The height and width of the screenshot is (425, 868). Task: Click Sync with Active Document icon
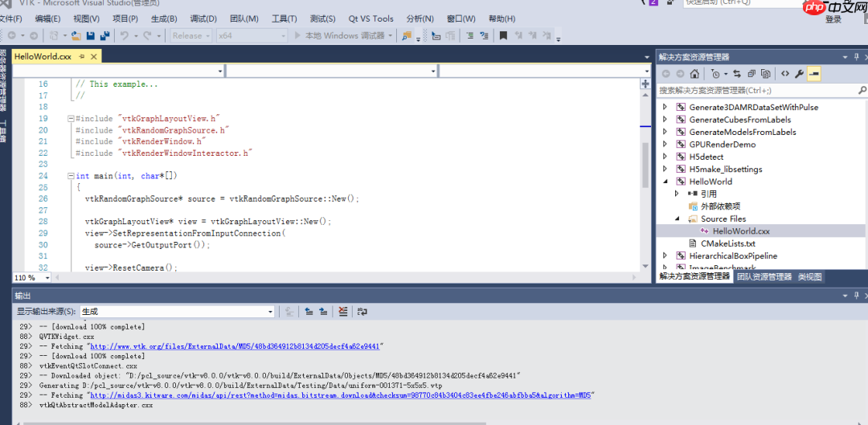[x=736, y=73]
